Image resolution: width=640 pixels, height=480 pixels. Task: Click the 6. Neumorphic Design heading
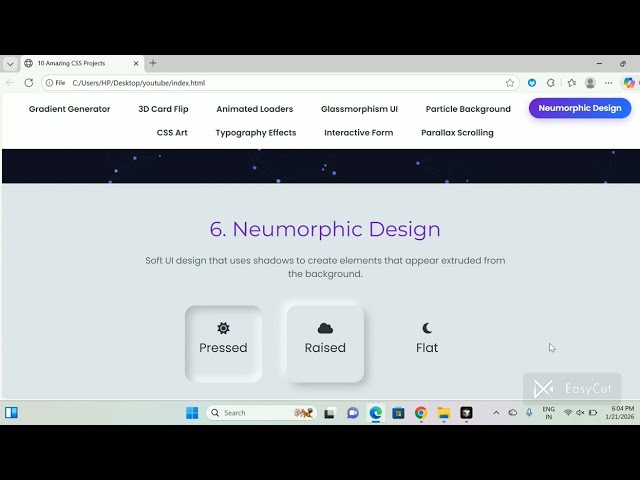tap(325, 229)
